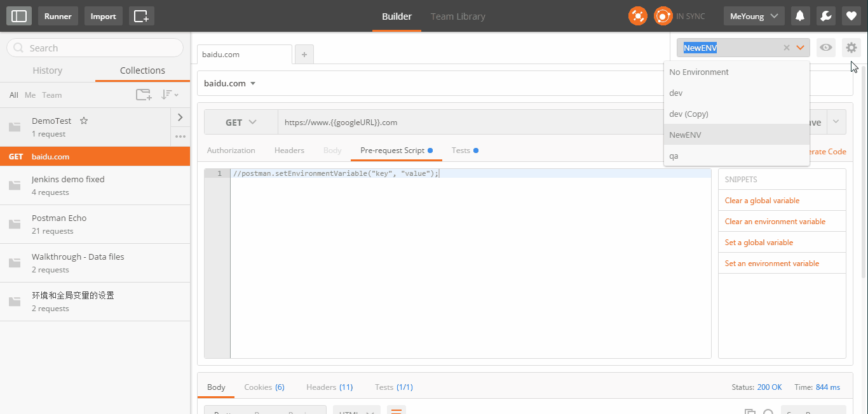This screenshot has width=868, height=414.
Task: Open new window icon button
Action: 141,16
